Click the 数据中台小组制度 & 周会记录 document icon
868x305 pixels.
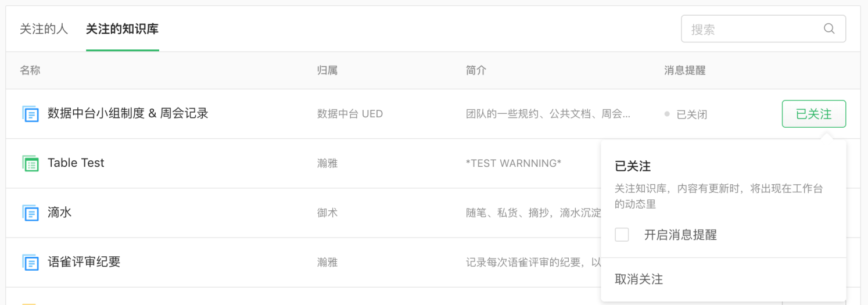(30, 114)
